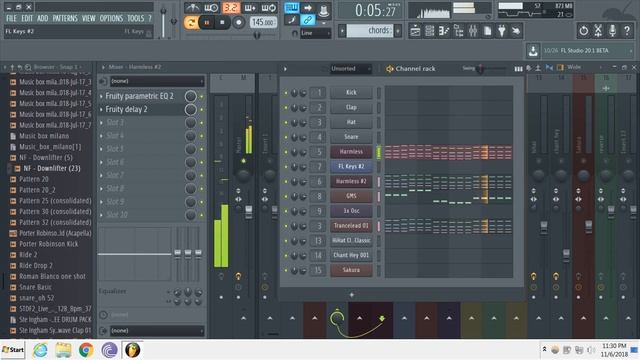Click the typing keyboard to piano icon

coord(292,8)
